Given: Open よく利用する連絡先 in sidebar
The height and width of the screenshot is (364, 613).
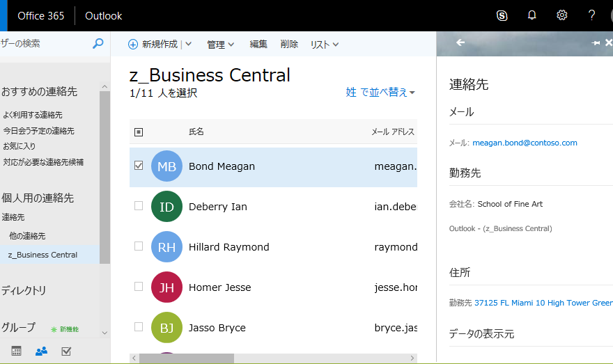Looking at the screenshot, I should pyautogui.click(x=33, y=115).
